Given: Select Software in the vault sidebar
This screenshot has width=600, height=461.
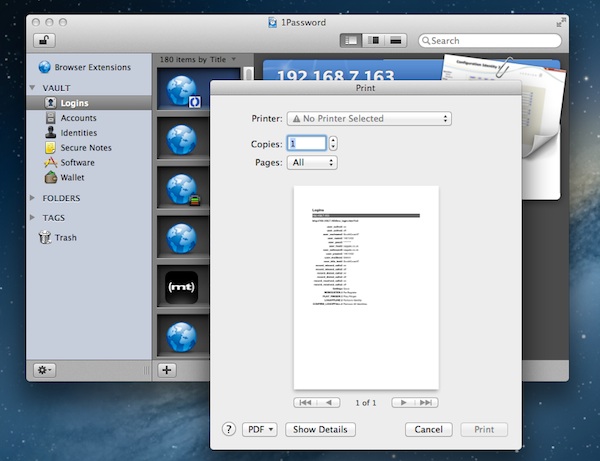Looking at the screenshot, I should [69, 163].
